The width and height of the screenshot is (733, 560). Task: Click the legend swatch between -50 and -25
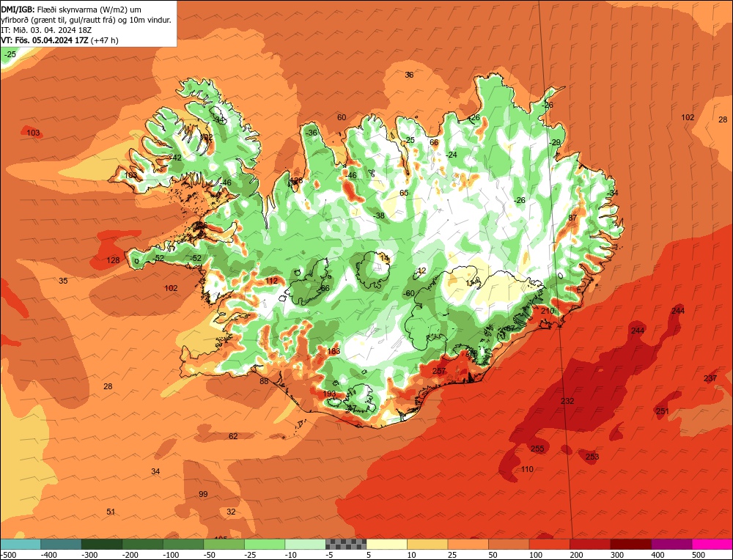(x=224, y=544)
